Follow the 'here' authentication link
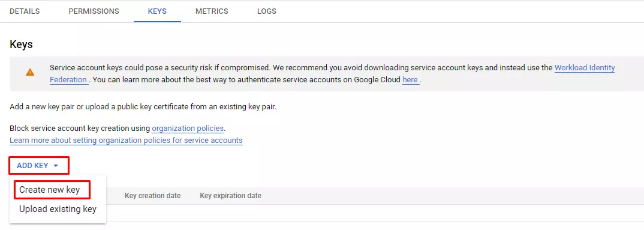644x230 pixels. click(410, 80)
